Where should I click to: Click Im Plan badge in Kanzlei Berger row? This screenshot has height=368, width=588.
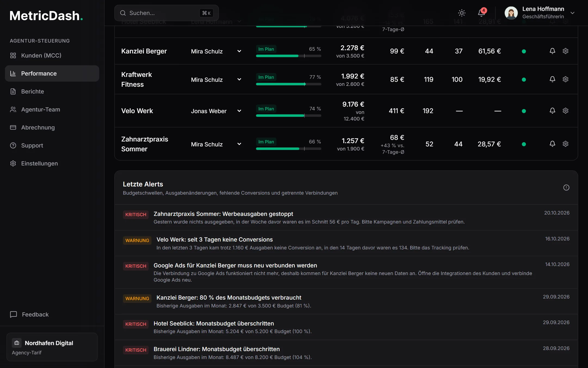(x=266, y=49)
